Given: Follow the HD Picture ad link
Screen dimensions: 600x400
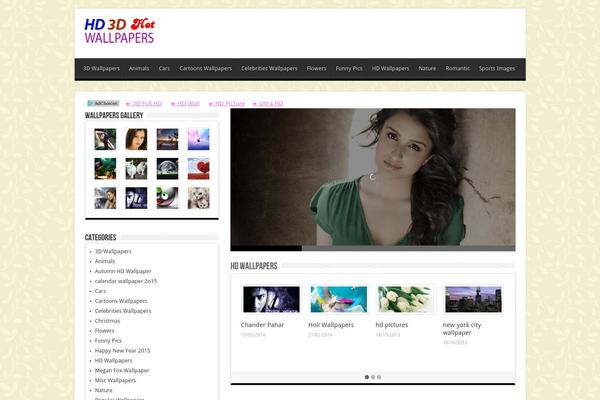Looking at the screenshot, I should click(x=227, y=103).
